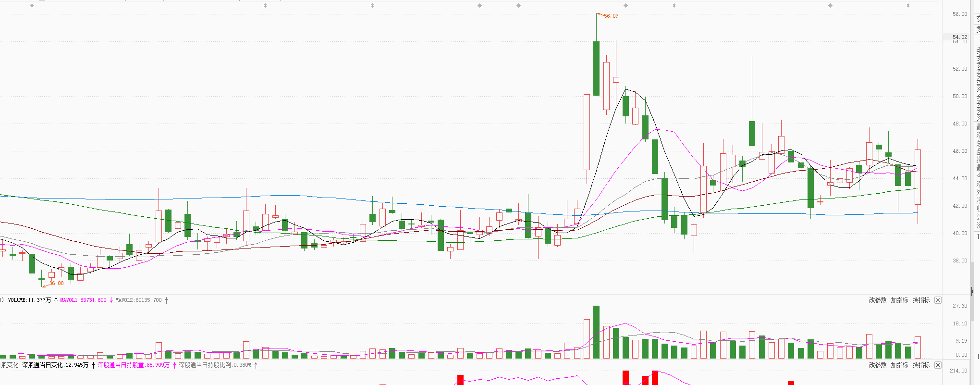Click the 9.19 volume axis value
This screenshot has height=385, width=980.
coord(961,341)
